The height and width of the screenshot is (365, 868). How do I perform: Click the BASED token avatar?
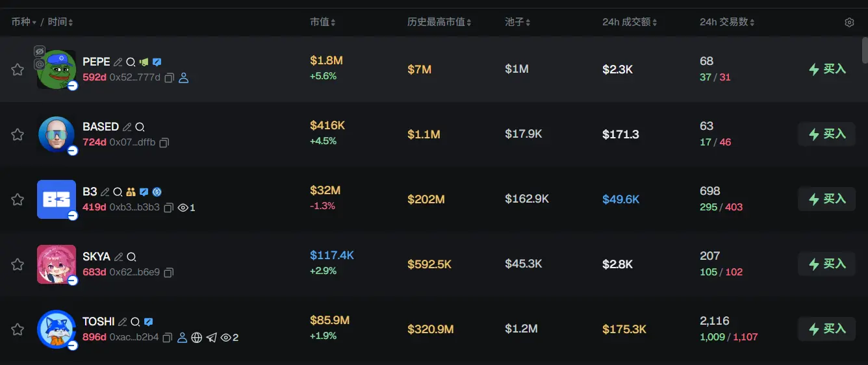click(56, 134)
